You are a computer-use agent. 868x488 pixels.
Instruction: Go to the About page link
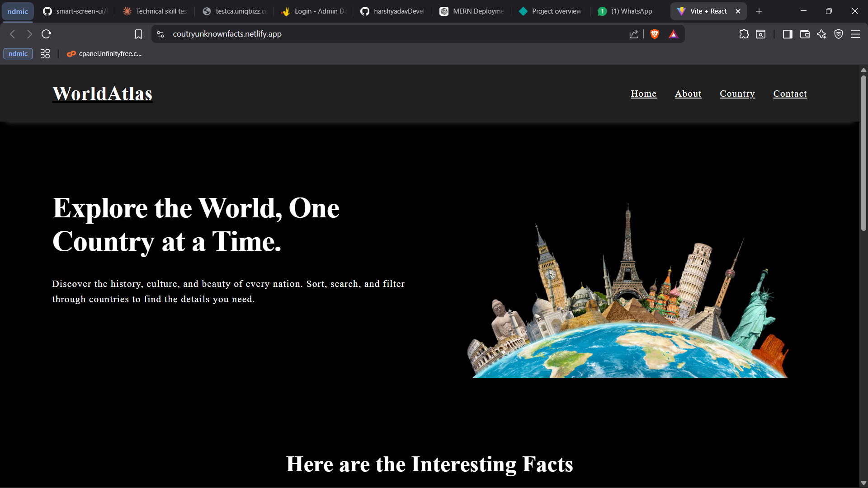pyautogui.click(x=688, y=94)
